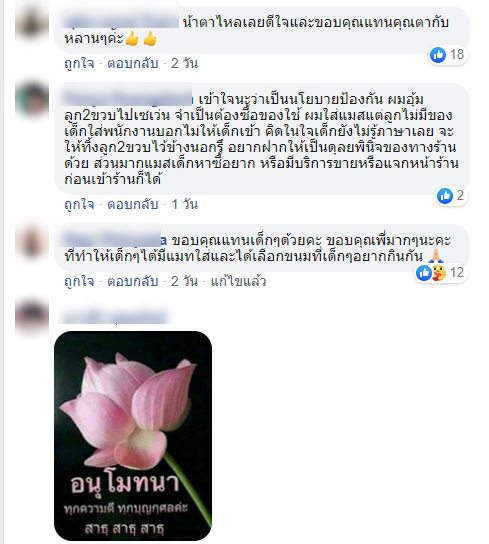Screen dimensions: 489x544
Task: Like the first comment with ถูกใจ
Action: click(x=79, y=63)
